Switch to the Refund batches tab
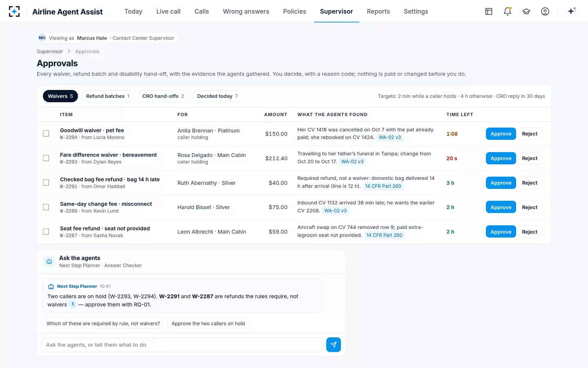588x368 pixels. tap(108, 96)
